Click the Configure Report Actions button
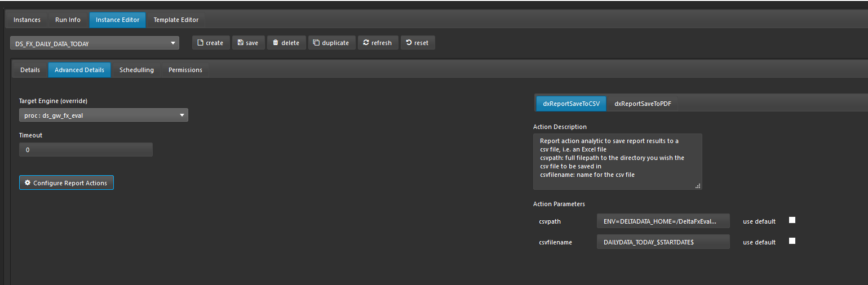The image size is (868, 285). point(67,183)
